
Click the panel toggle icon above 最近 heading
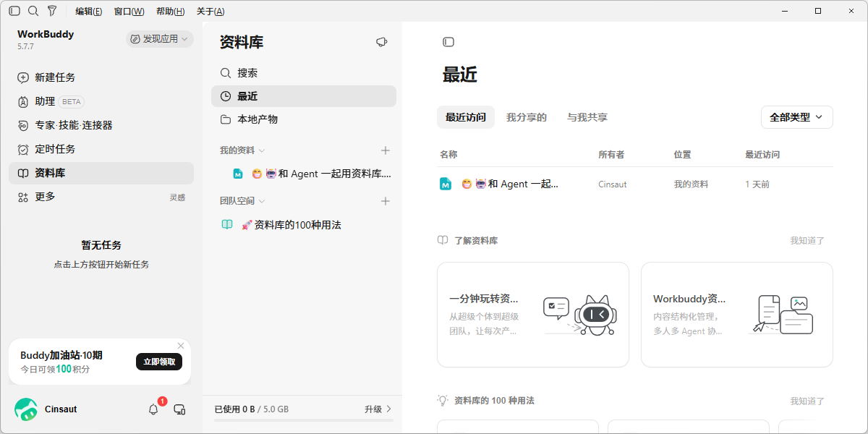coord(448,42)
